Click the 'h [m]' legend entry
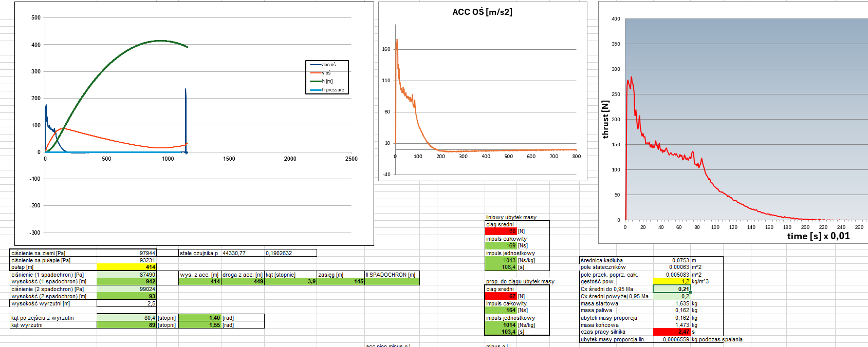This screenshot has height=347, width=868. click(327, 81)
